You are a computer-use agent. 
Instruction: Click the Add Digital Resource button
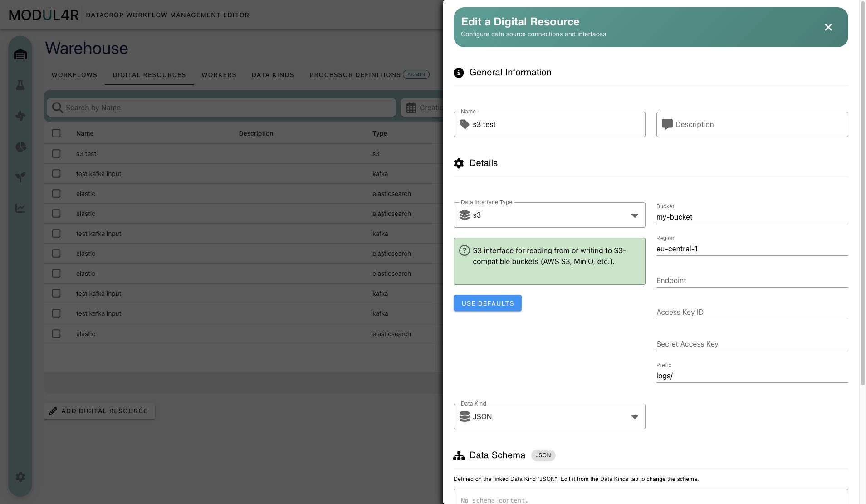point(99,411)
